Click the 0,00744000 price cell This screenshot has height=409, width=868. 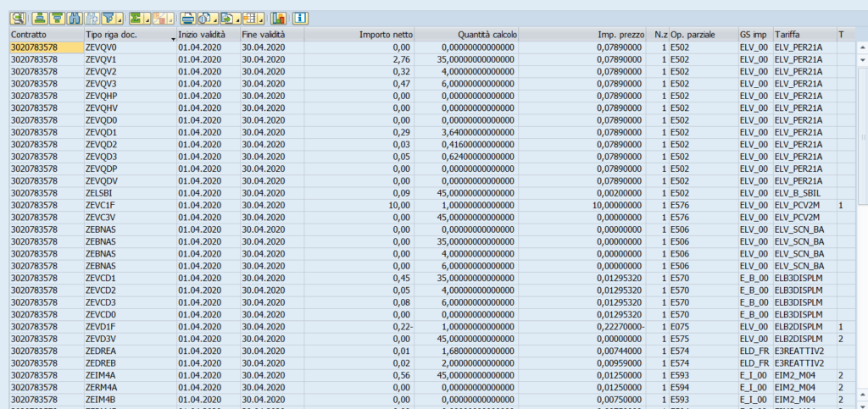coord(582,351)
